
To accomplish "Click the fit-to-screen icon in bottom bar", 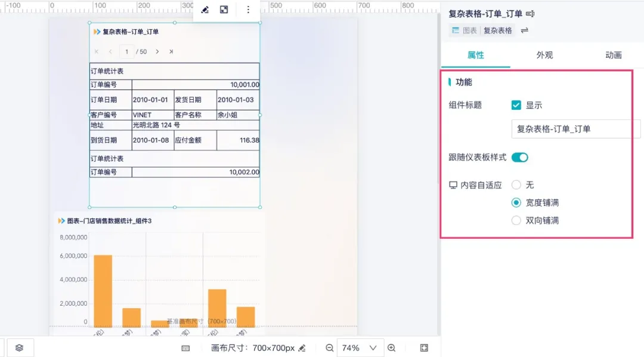I will [424, 348].
